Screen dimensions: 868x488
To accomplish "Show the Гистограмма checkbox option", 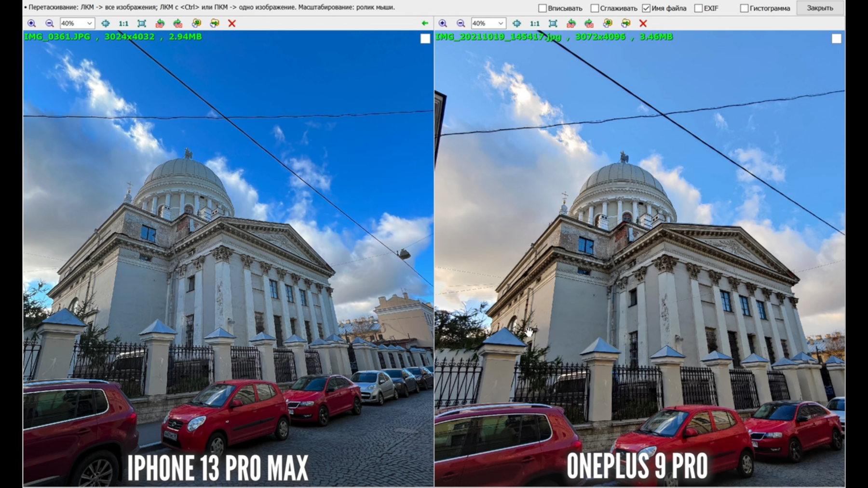I will click(x=744, y=8).
